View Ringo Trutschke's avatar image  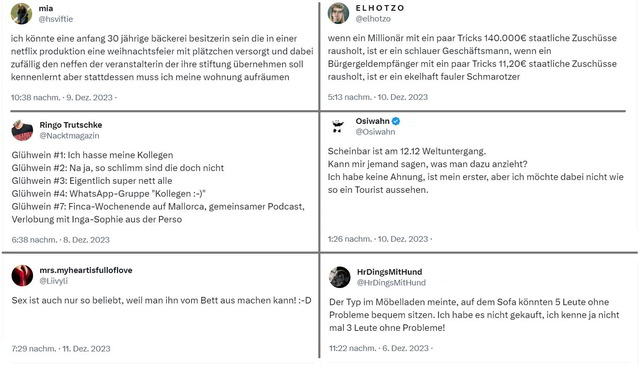[x=22, y=131]
